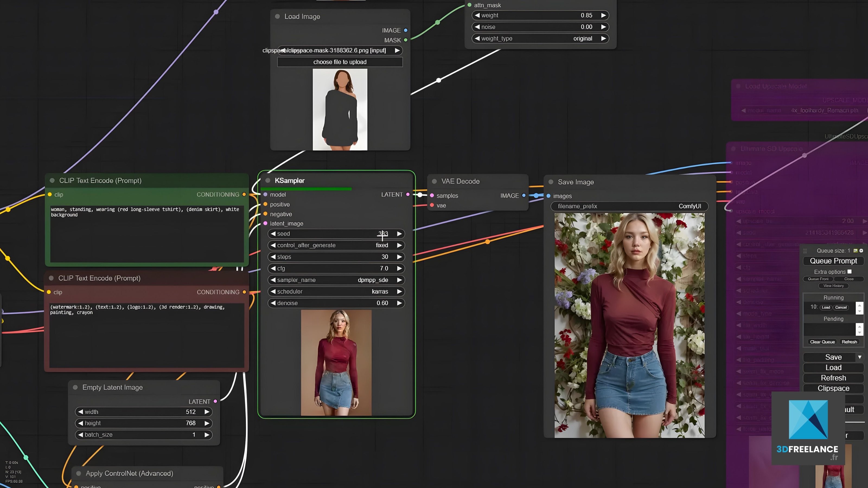
Task: Collapse the KSampler node via its title dot
Action: [268, 181]
